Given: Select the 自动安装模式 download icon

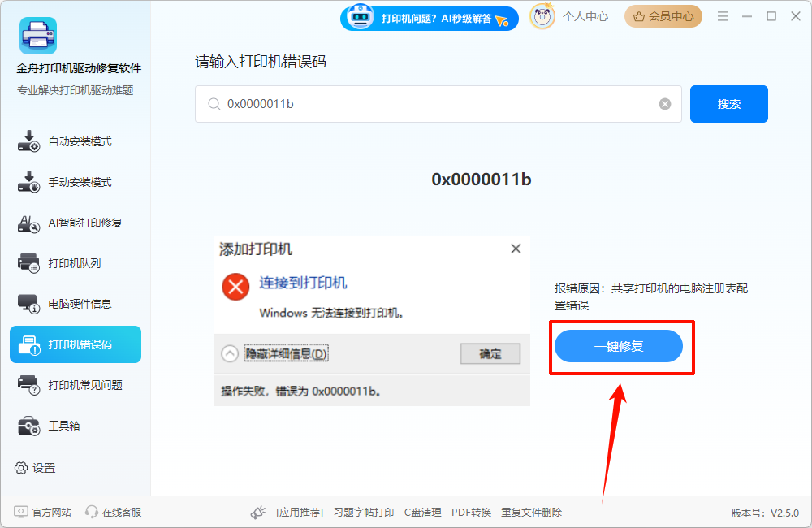Looking at the screenshot, I should 27,141.
